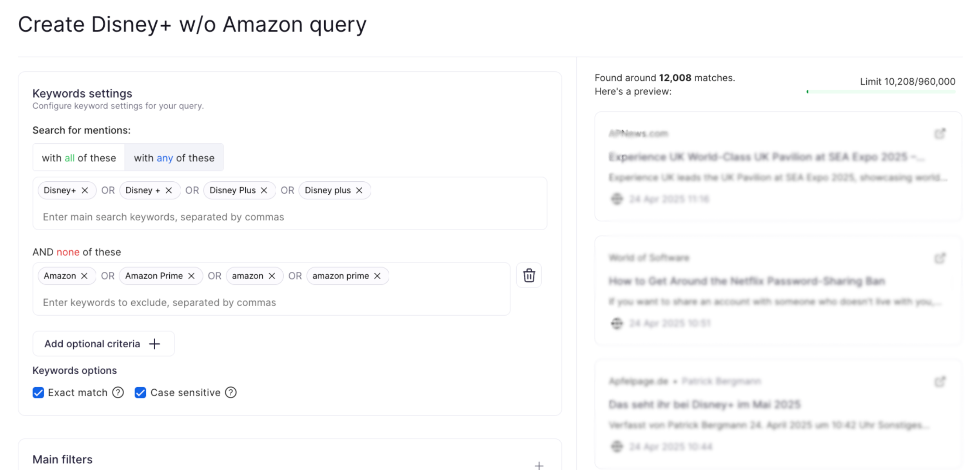Focus the main search keywords input field
Image resolution: width=980 pixels, height=470 pixels.
pos(290,217)
